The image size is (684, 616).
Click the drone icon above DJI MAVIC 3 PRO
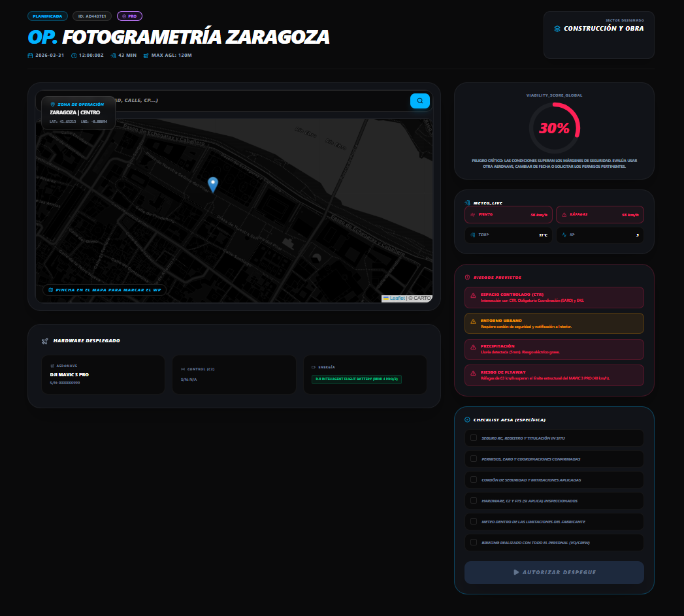pyautogui.click(x=53, y=366)
